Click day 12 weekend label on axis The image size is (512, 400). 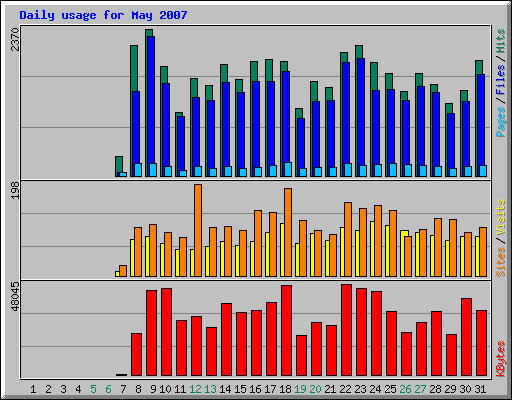coord(195,389)
